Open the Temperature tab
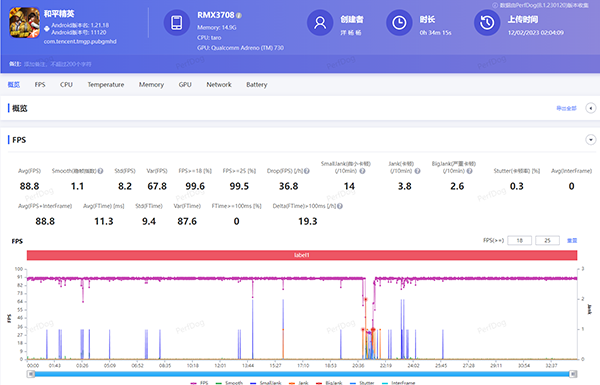600x385 pixels. 106,85
